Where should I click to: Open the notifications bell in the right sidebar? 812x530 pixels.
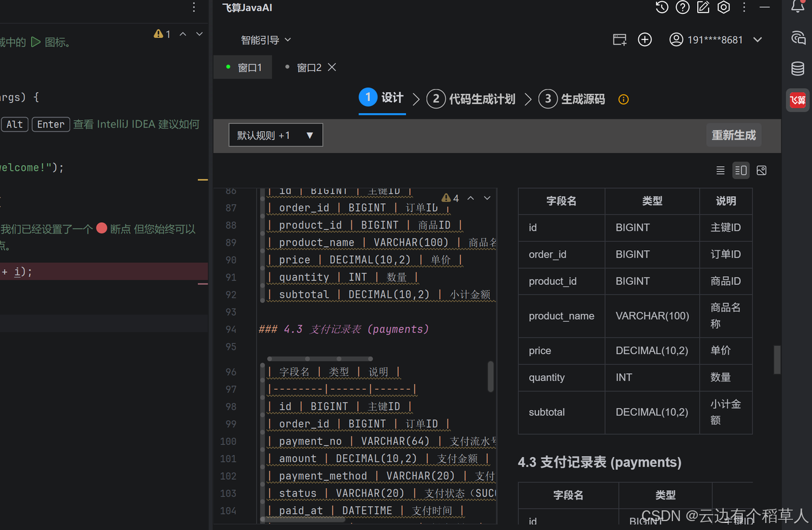798,8
